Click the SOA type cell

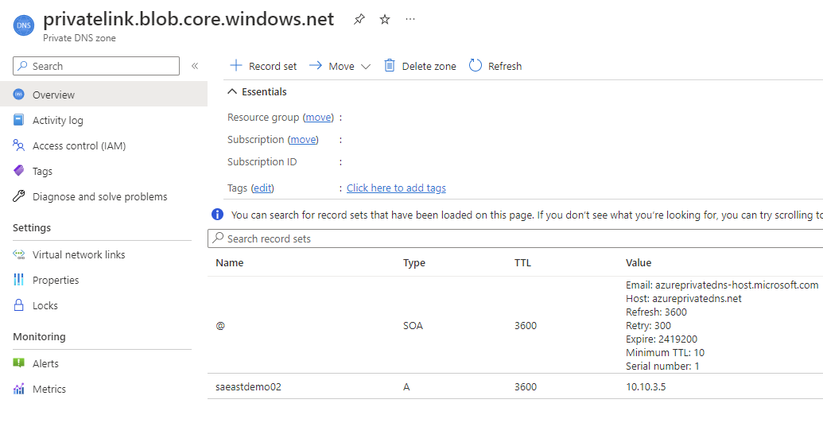click(x=413, y=325)
